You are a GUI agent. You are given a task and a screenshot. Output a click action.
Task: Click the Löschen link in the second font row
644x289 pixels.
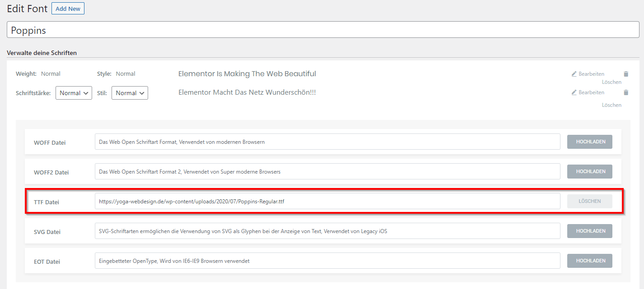[611, 105]
